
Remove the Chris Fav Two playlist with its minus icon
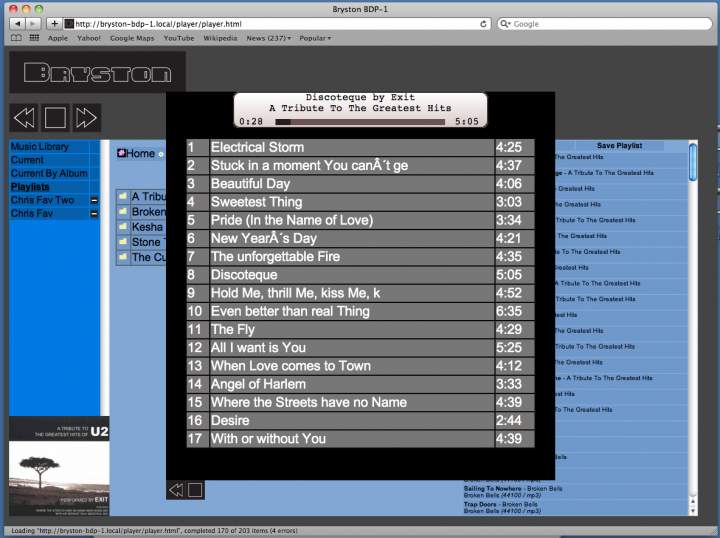tap(94, 201)
